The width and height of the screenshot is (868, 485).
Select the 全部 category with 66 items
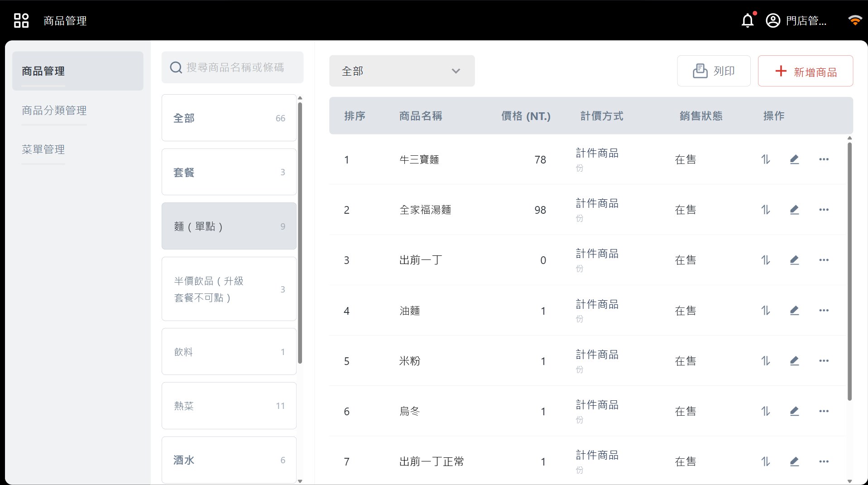click(x=229, y=118)
